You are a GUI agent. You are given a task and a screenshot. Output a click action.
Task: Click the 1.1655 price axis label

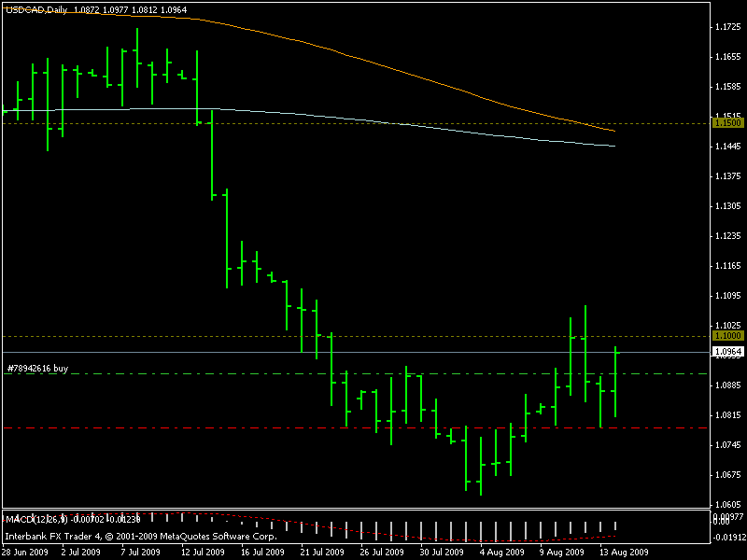click(x=728, y=57)
